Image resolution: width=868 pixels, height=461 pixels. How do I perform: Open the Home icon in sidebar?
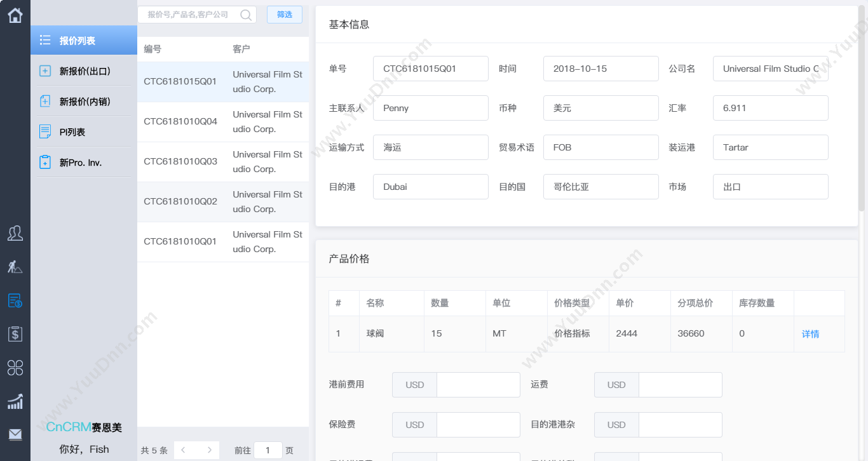point(15,15)
